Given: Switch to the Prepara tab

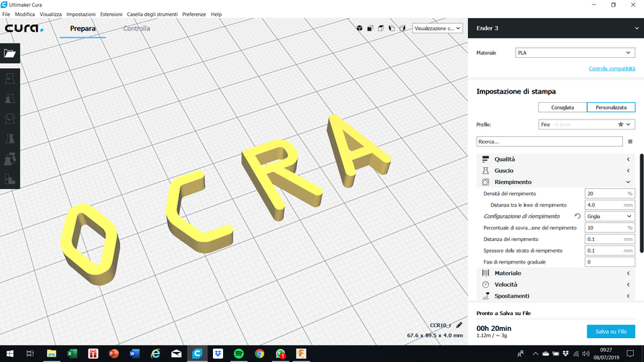Looking at the screenshot, I should (83, 28).
